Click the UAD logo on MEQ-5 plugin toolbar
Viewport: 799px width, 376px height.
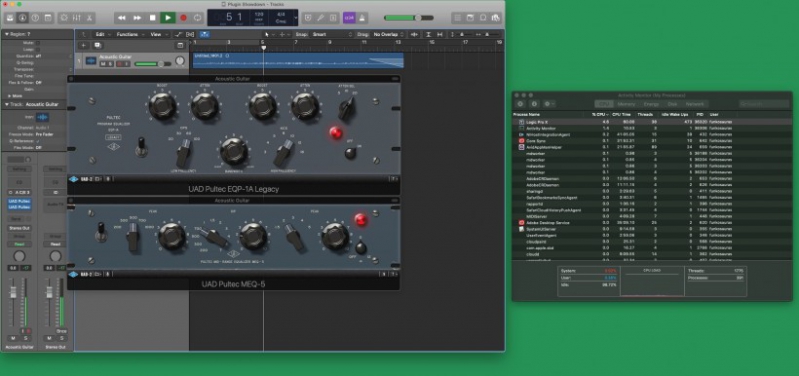[x=73, y=275]
